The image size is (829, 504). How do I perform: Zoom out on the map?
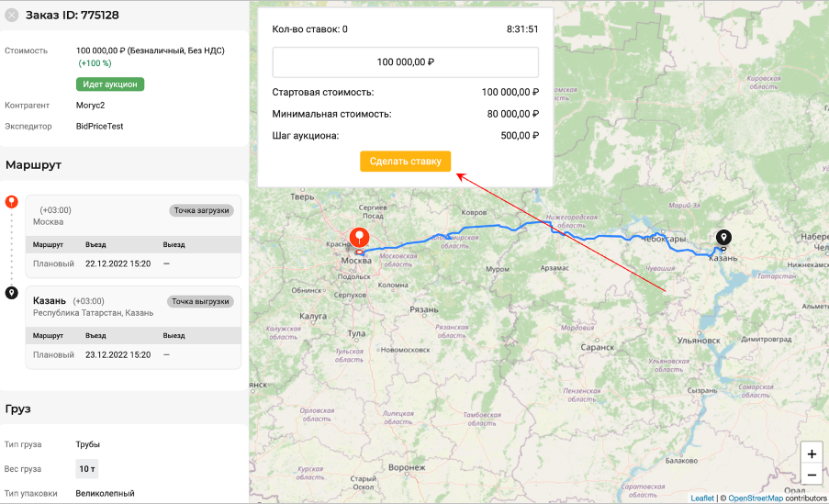tap(812, 475)
